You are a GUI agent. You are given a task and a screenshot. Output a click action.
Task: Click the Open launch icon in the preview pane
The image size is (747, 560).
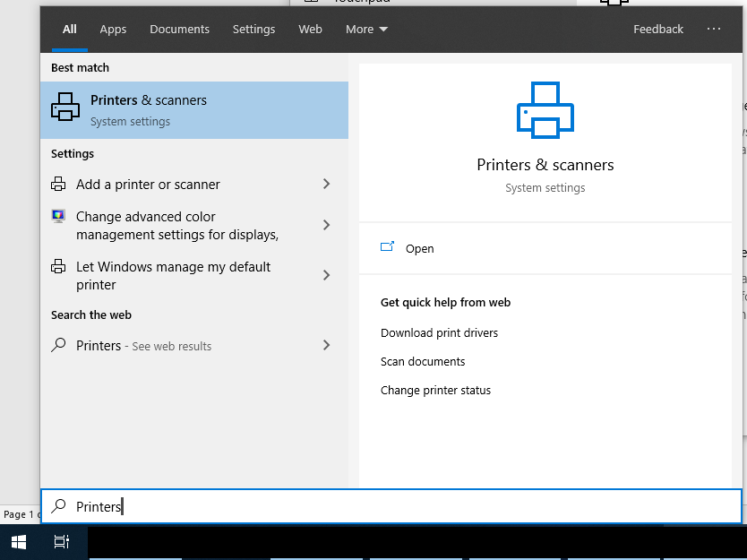click(387, 246)
